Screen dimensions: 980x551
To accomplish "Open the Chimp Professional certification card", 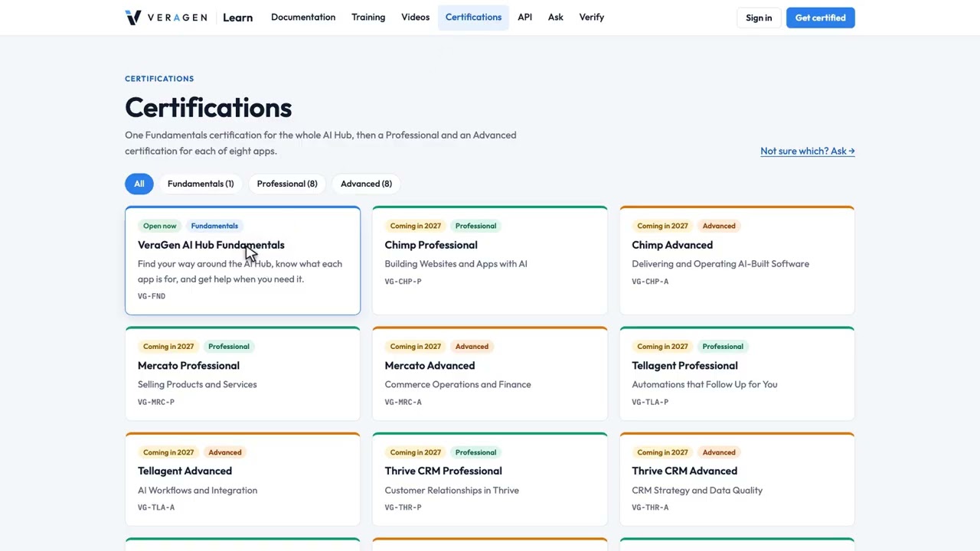I will [490, 260].
